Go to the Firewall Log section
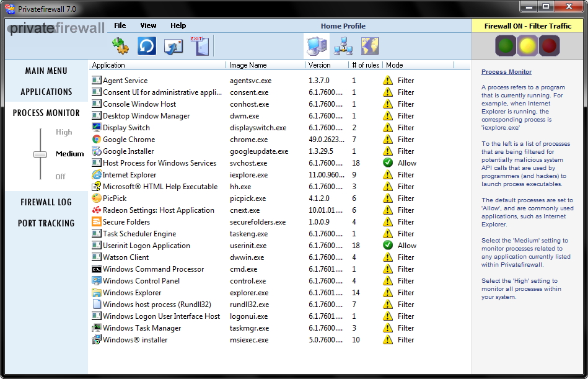Screen dimensions: 588x379 [x=46, y=202]
